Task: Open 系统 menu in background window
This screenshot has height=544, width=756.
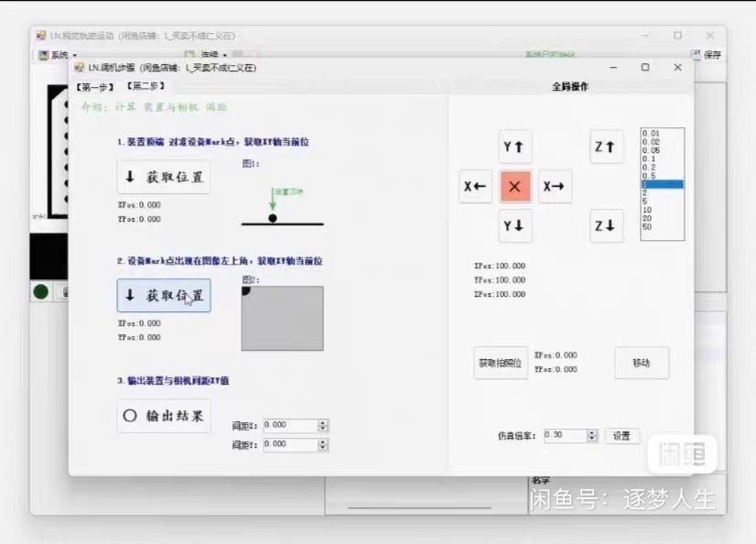Action: [x=58, y=55]
